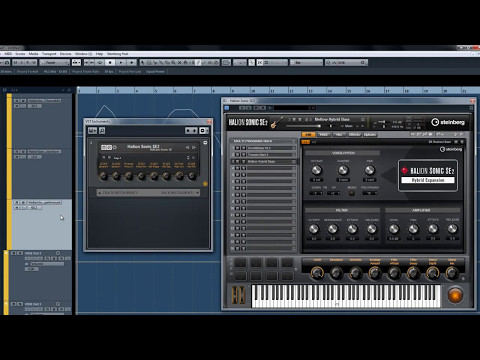Click the first quick control knob in VST rack
Screen dimensions: 480x360
104,176
